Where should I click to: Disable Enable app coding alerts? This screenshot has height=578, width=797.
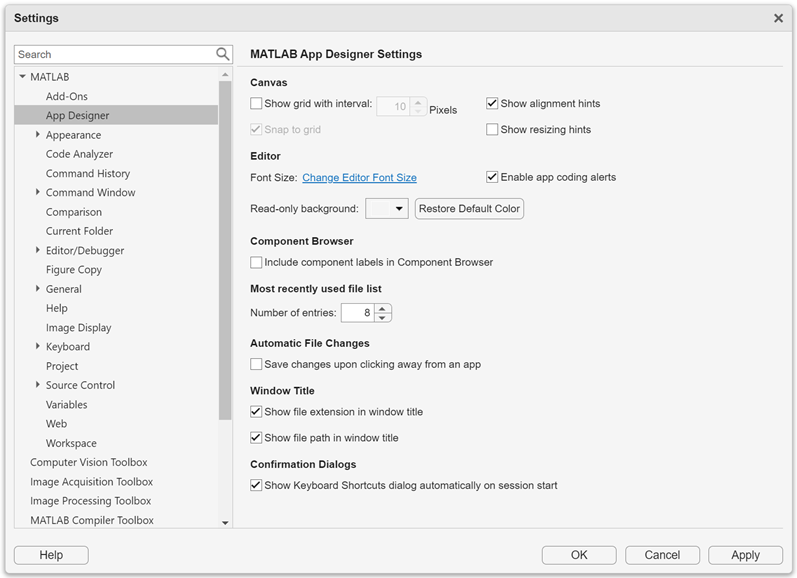click(492, 178)
